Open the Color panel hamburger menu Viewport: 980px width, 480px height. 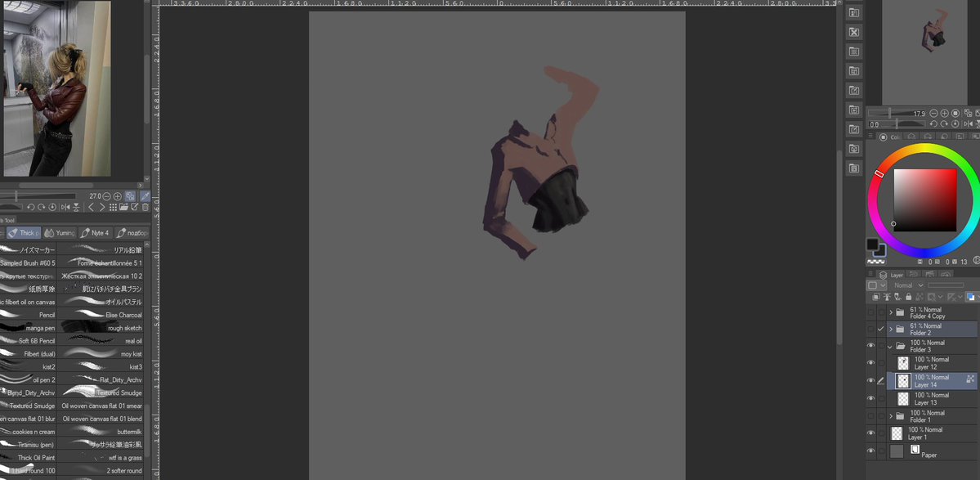[870, 136]
